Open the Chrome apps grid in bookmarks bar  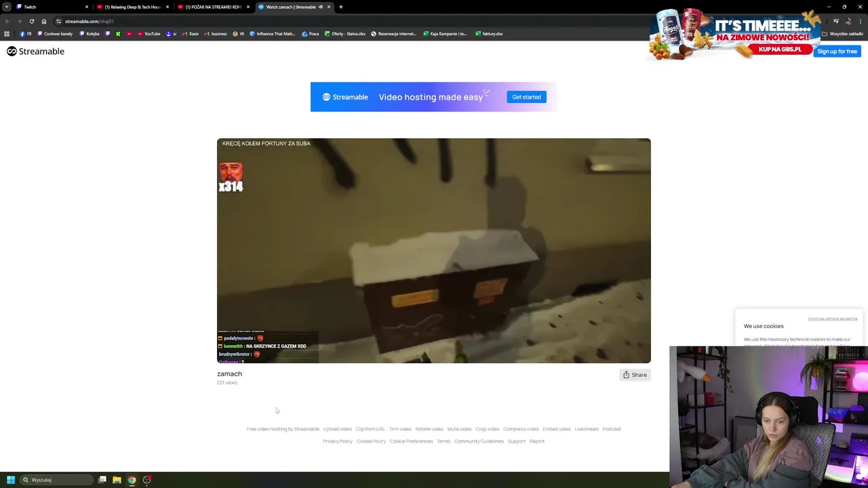(7, 34)
